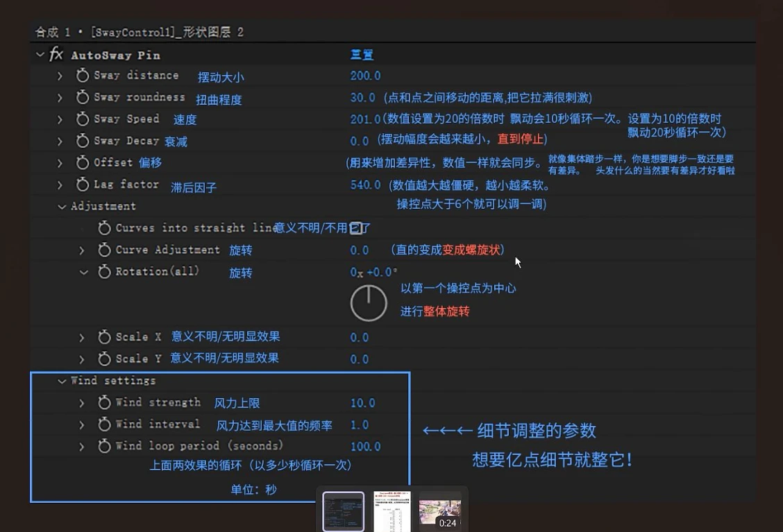Enable keyframes with Sway Speed stopwatch
This screenshot has width=783, height=532.
pyautogui.click(x=83, y=119)
